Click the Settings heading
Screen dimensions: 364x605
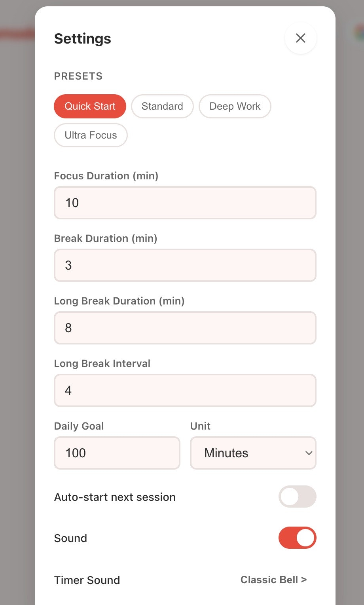click(x=82, y=38)
